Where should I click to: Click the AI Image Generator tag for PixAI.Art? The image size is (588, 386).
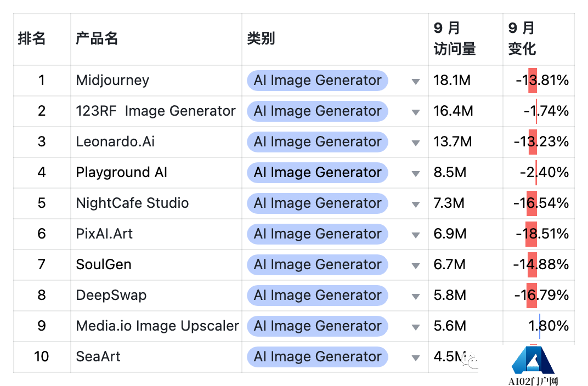pos(317,234)
